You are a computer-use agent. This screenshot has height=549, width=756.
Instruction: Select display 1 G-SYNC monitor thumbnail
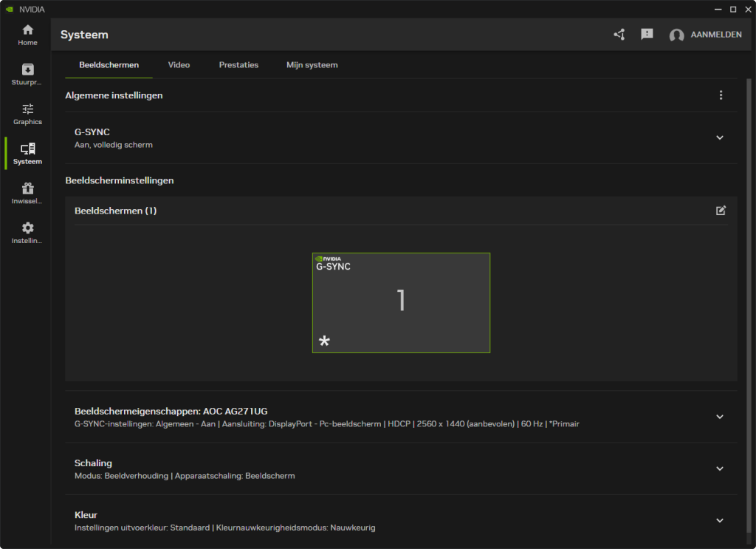tap(401, 303)
